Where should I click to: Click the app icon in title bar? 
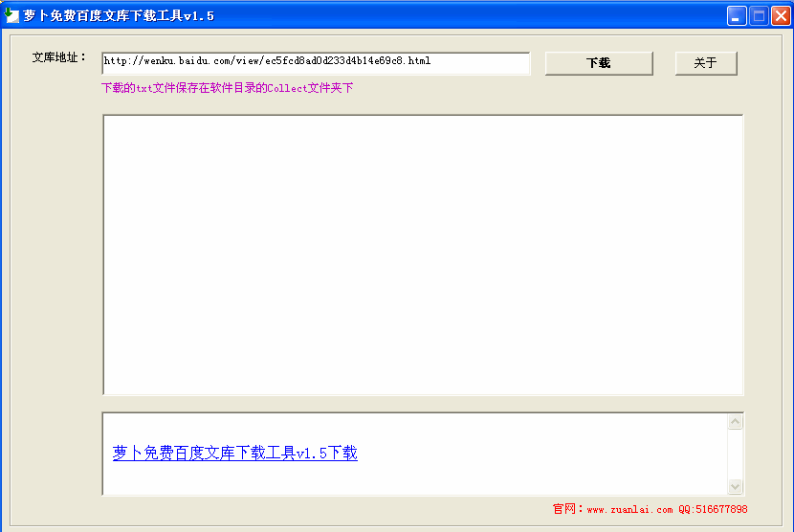11,15
